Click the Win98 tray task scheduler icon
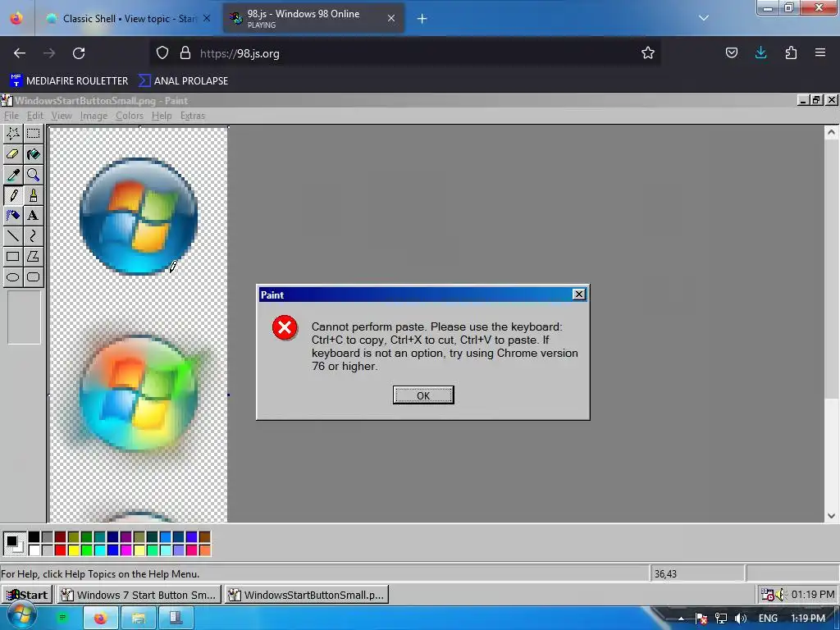840x630 pixels. click(x=768, y=594)
